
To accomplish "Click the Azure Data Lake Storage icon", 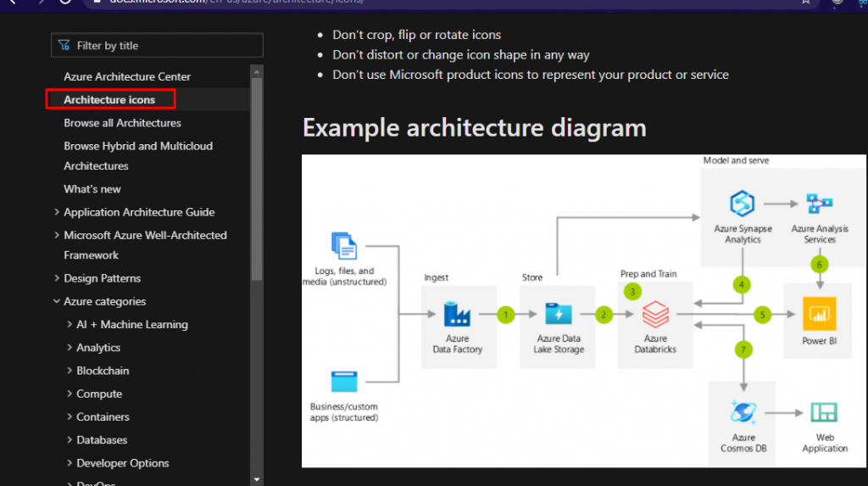I will (x=558, y=315).
